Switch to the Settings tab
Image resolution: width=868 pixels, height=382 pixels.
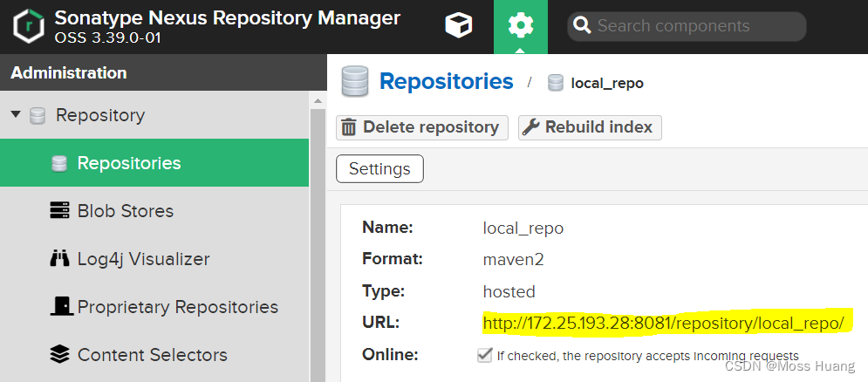pos(379,169)
